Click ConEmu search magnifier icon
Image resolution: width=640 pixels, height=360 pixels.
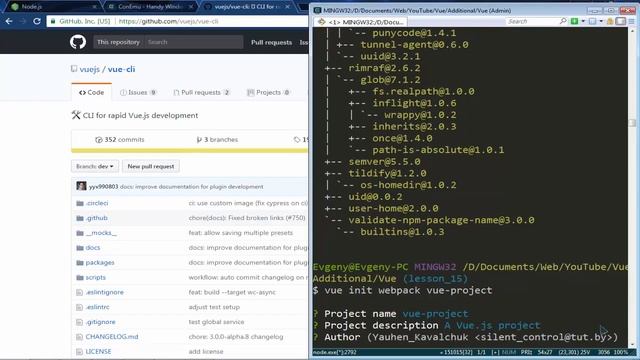click(563, 21)
